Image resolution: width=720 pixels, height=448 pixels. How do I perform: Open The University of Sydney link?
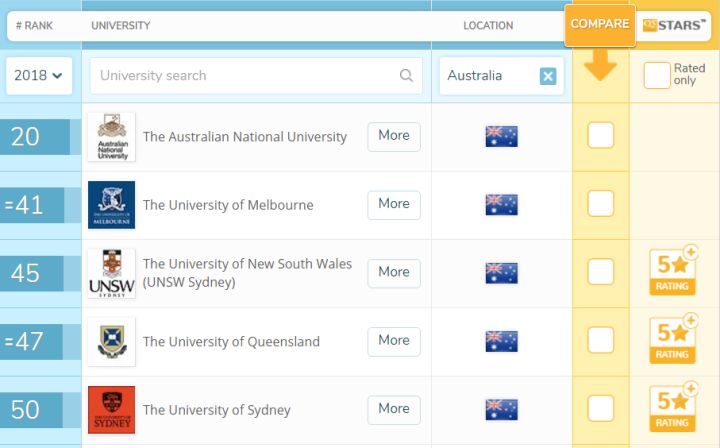[217, 410]
